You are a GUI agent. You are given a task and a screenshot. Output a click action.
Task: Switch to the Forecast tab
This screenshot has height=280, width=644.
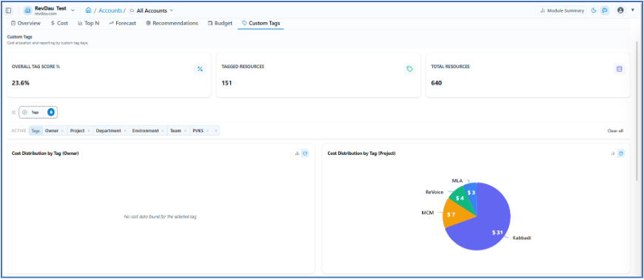pos(122,23)
